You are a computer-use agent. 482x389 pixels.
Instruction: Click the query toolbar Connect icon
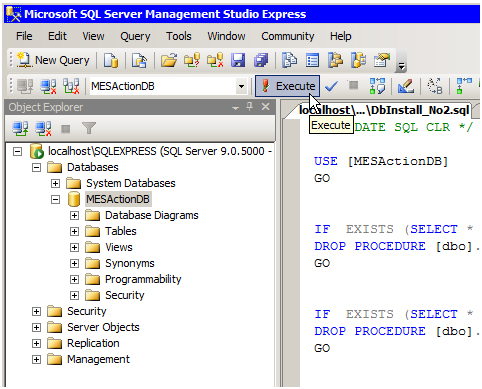coord(26,86)
